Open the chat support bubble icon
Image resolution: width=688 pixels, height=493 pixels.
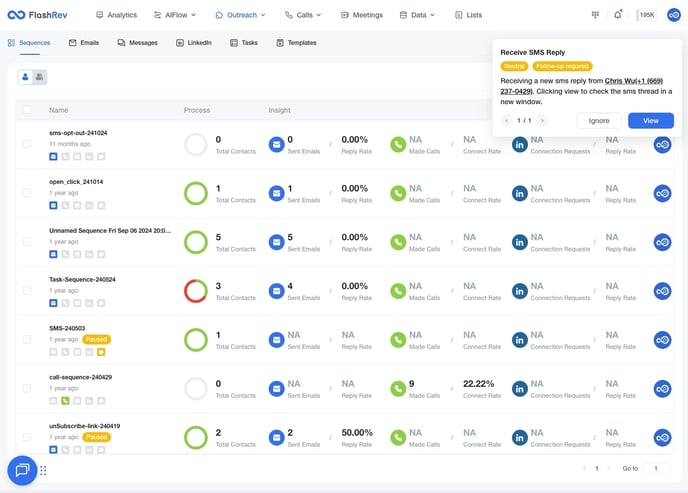[x=22, y=470]
